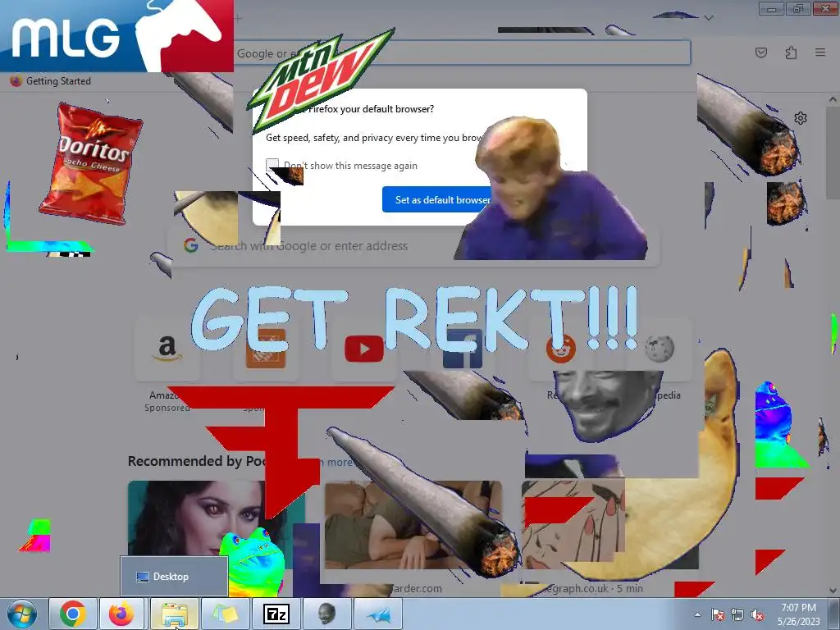Launch Google Chrome from the taskbar
This screenshot has width=840, height=630.
point(73,614)
